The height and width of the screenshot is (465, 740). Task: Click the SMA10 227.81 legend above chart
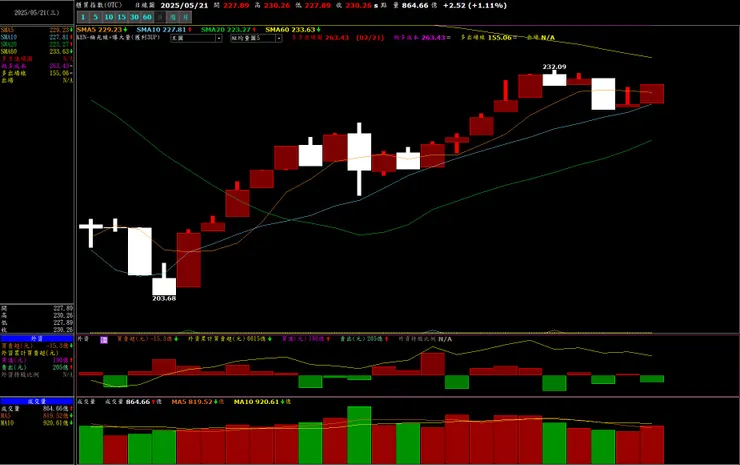click(164, 30)
